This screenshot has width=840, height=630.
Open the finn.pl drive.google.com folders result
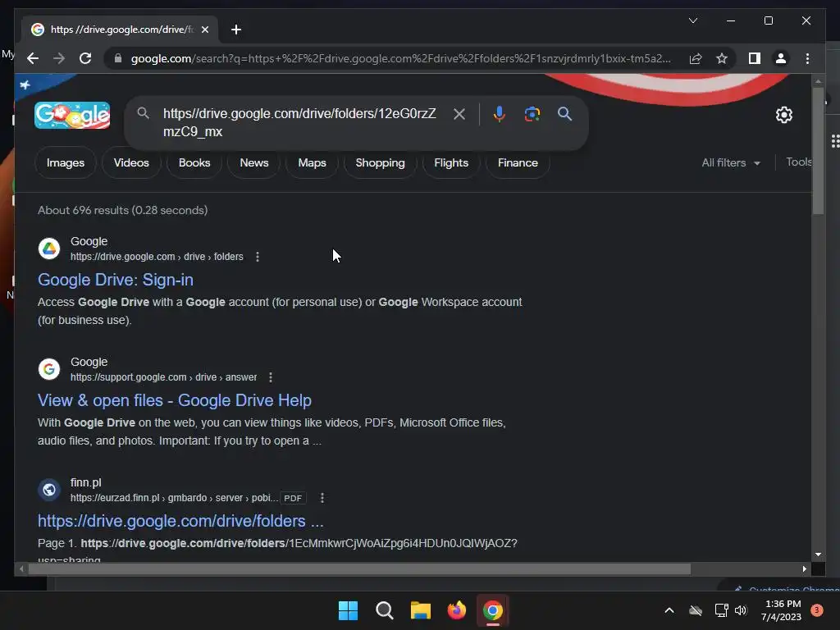(180, 521)
